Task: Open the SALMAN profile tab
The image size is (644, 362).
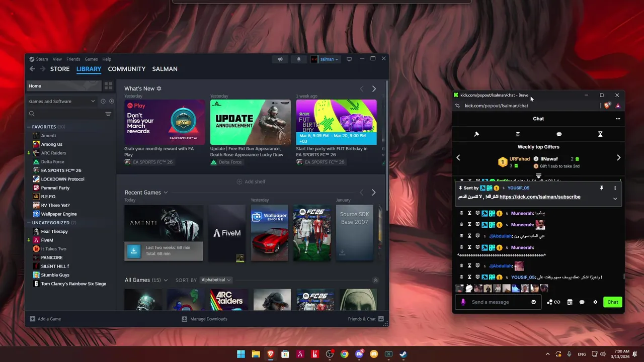Action: [165, 69]
